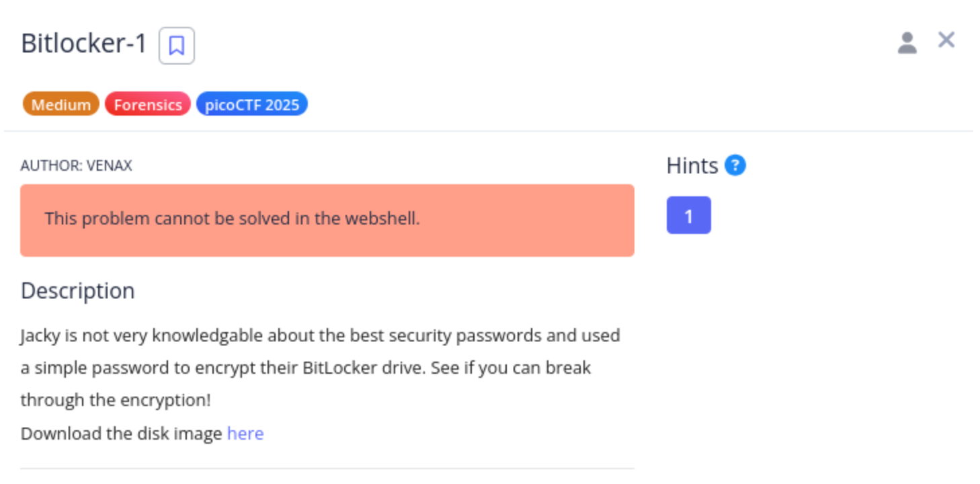Viewport: 980px width, 484px height.
Task: Open the person silhouette solves icon
Action: point(907,42)
